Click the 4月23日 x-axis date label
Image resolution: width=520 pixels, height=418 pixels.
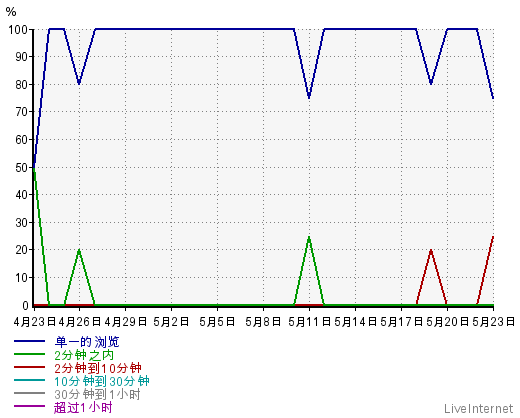point(34,322)
